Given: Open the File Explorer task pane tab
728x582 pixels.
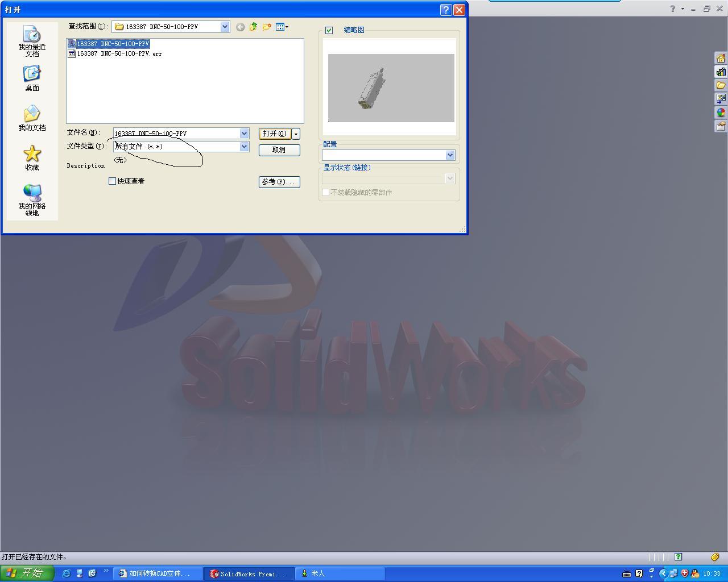Looking at the screenshot, I should (x=721, y=85).
